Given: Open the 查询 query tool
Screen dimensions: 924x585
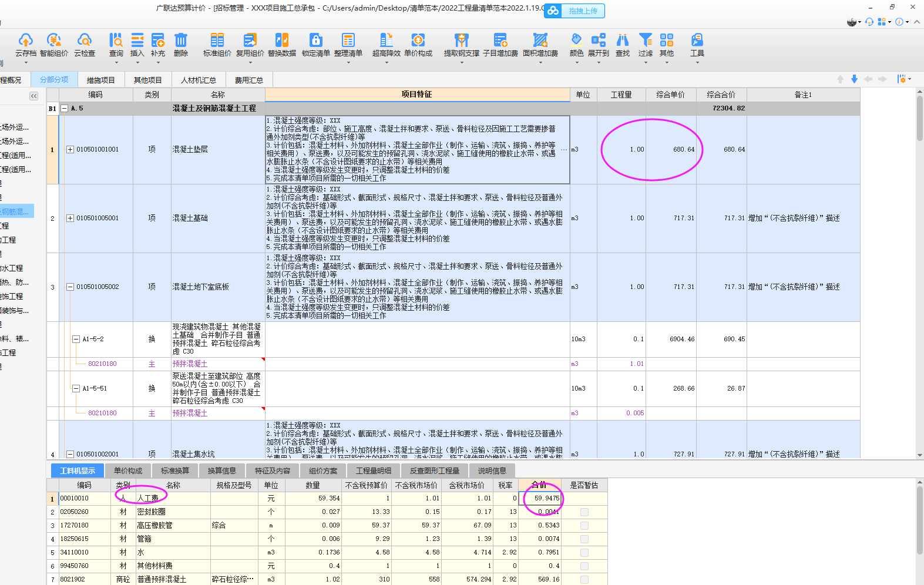Looking at the screenshot, I should 116,45.
